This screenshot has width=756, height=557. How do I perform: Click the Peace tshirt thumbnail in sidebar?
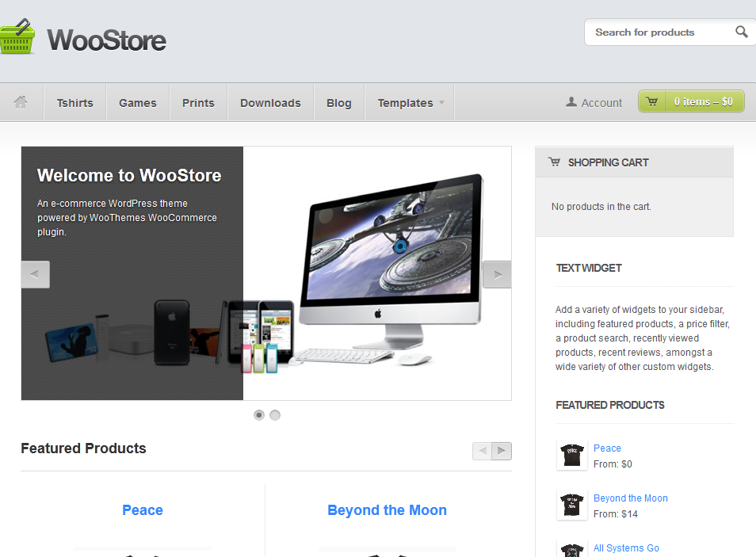(x=572, y=455)
